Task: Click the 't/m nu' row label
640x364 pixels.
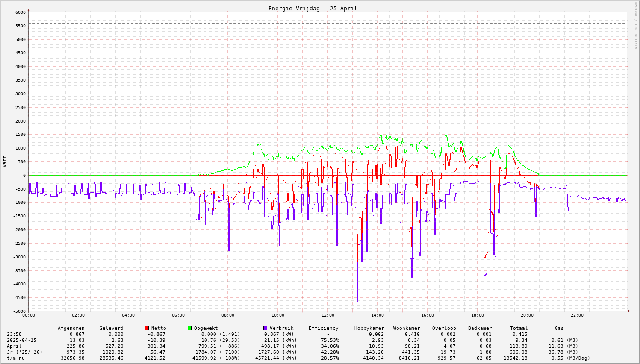Action: point(15,358)
